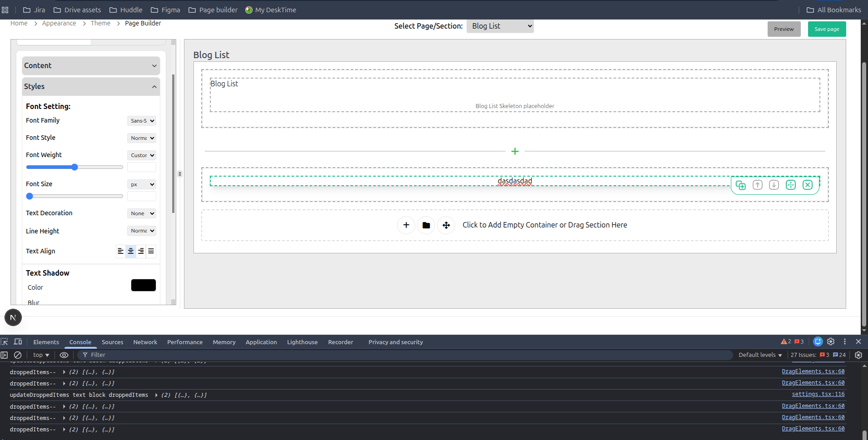
Task: Activate the DevTools inspect element picker
Action: pyautogui.click(x=5, y=342)
